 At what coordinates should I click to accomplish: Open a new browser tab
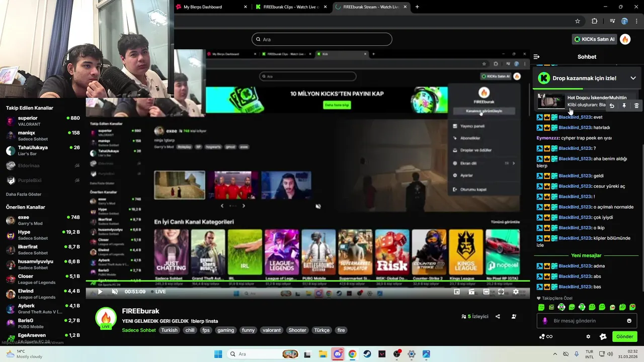[x=417, y=7]
